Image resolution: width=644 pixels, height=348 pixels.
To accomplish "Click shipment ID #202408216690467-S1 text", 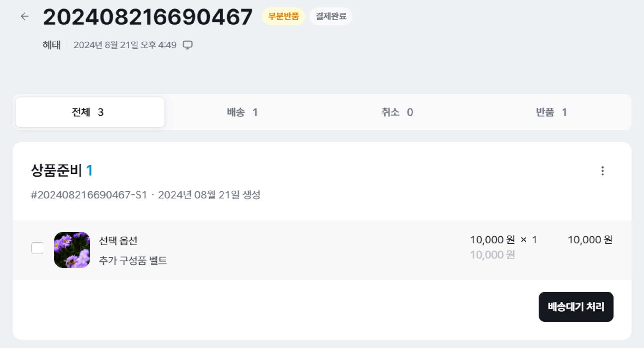I will tap(89, 195).
